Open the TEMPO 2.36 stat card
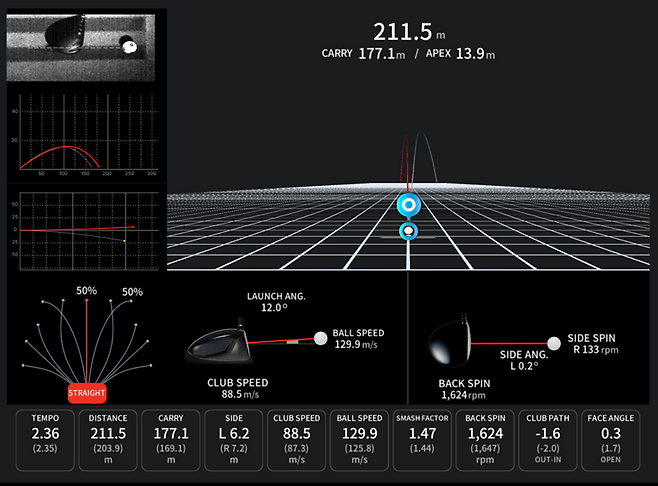Screen dimensions: 658x486 [45, 440]
